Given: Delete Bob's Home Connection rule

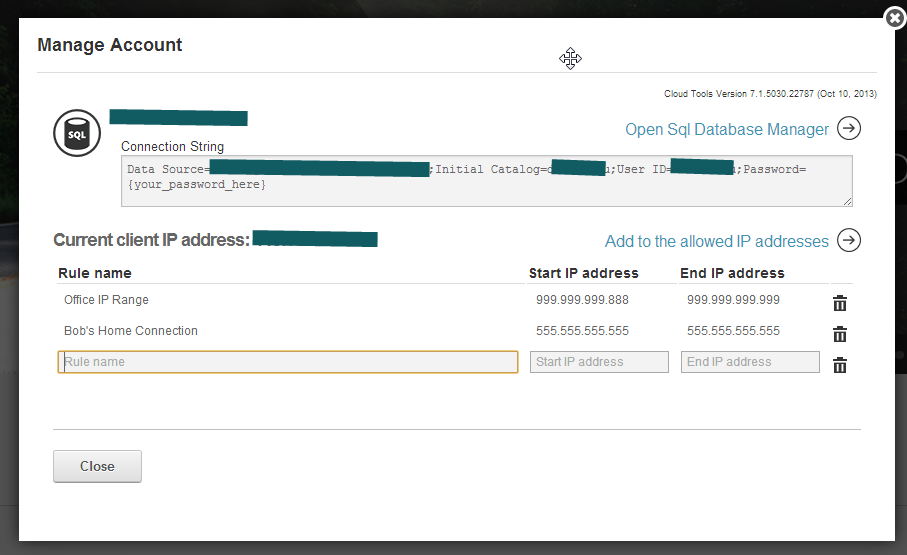Looking at the screenshot, I should pyautogui.click(x=840, y=334).
